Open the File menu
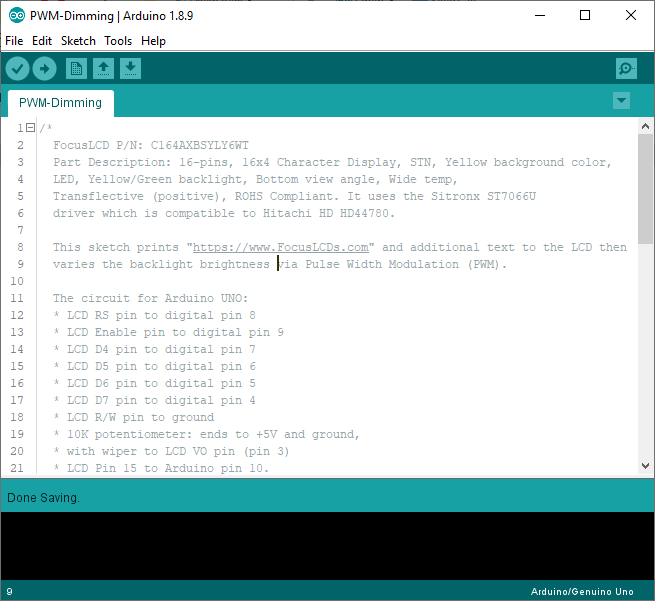 coord(14,41)
